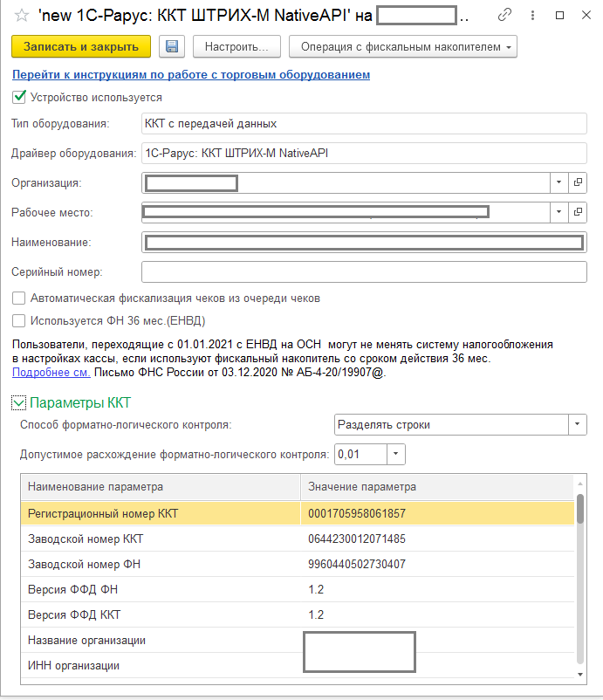The image size is (603, 700).
Task: Select the Регистрационный номер ККТ row
Action: click(x=298, y=513)
